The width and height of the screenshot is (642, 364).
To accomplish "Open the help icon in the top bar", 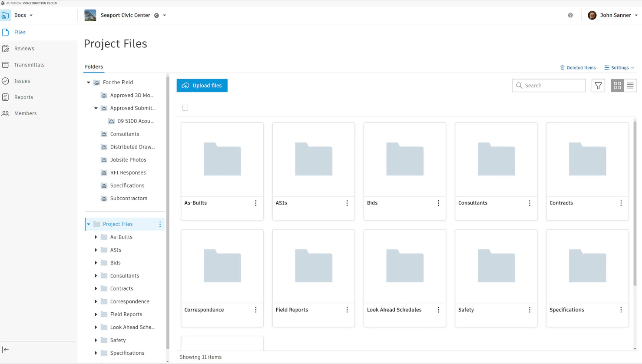I will pos(570,15).
